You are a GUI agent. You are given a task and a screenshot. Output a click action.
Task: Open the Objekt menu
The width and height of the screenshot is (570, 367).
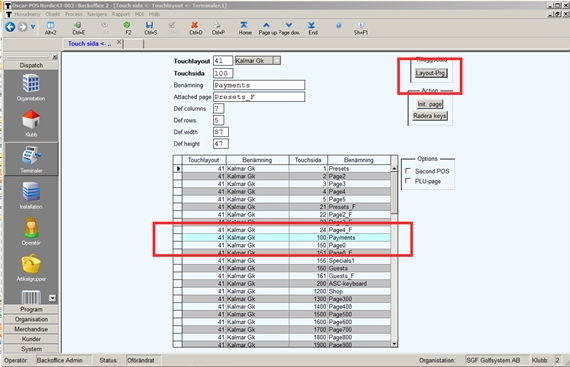click(53, 14)
